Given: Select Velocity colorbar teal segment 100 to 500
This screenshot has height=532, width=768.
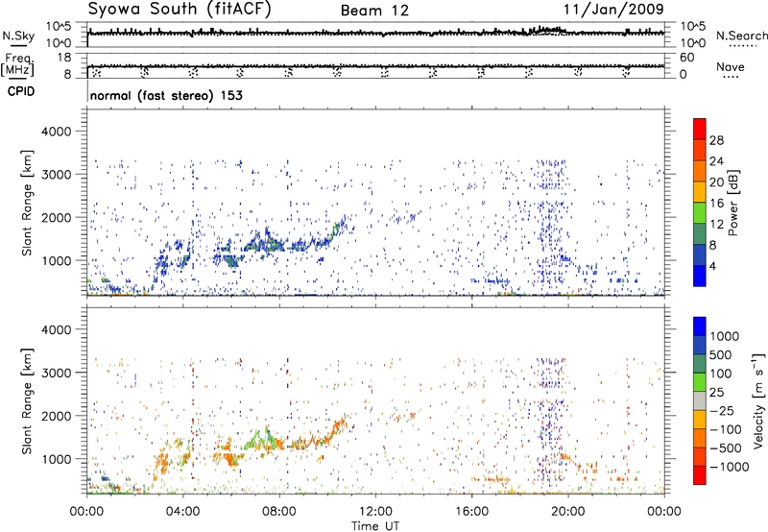Looking at the screenshot, I should [700, 364].
